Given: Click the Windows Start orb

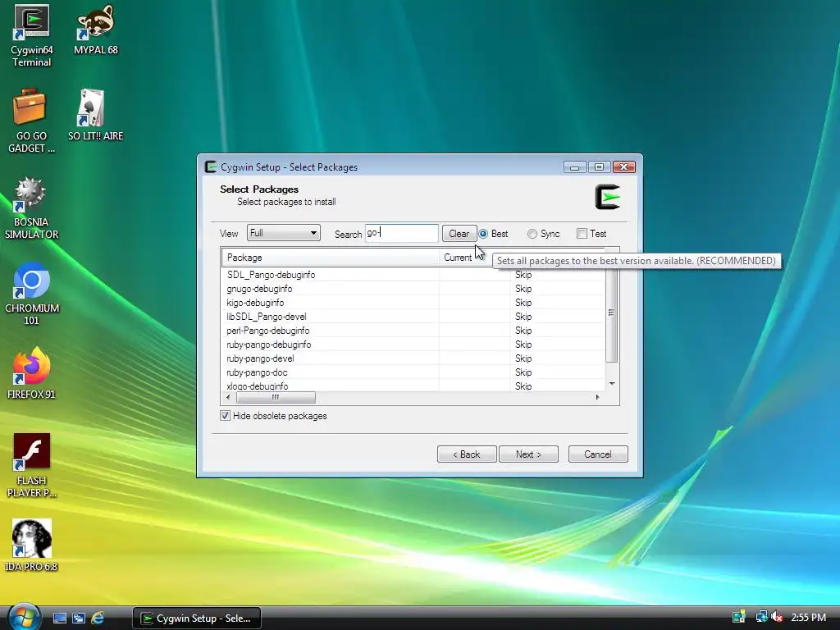Looking at the screenshot, I should coord(24,617).
